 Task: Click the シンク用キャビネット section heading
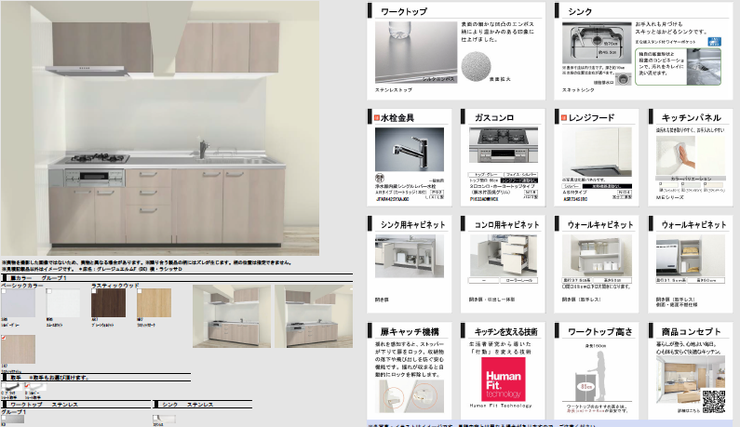[x=413, y=225]
